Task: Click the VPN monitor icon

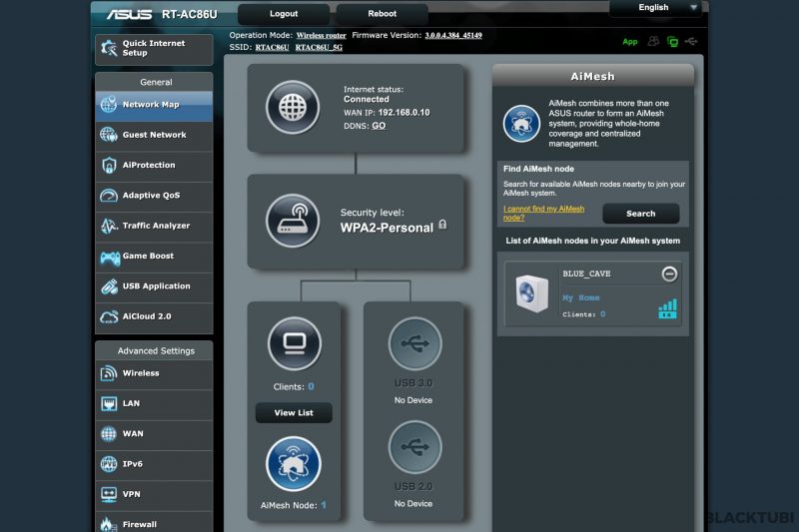Action: (109, 494)
